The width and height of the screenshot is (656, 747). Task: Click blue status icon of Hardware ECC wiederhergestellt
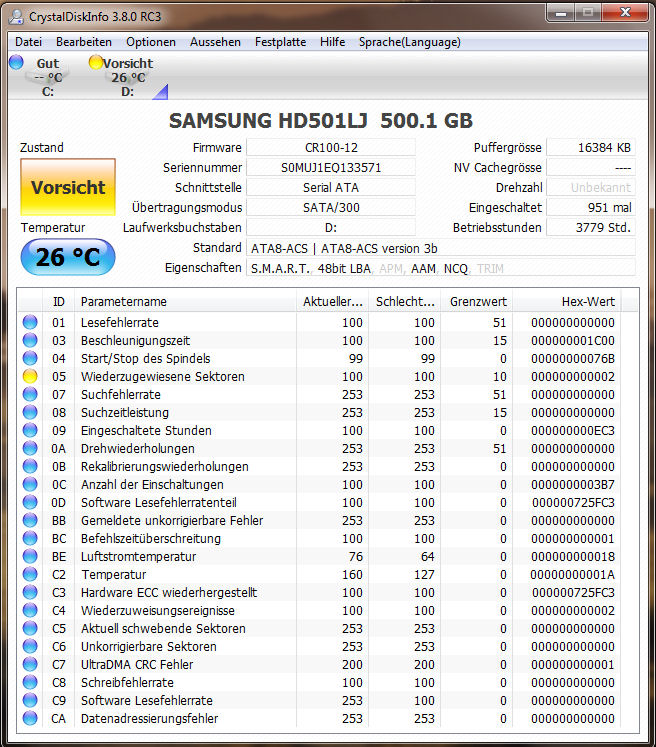(30, 592)
